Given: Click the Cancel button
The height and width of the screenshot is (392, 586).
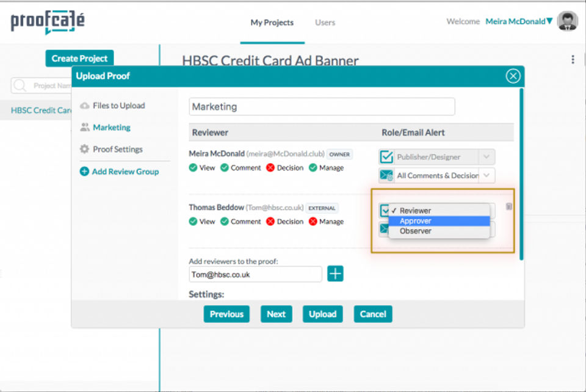Looking at the screenshot, I should click(373, 314).
